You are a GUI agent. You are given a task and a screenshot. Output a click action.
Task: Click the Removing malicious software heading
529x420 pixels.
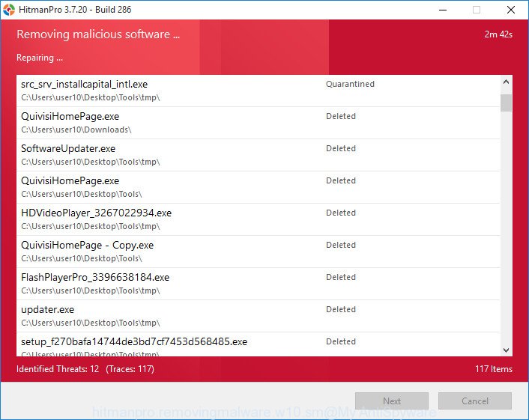(x=98, y=34)
